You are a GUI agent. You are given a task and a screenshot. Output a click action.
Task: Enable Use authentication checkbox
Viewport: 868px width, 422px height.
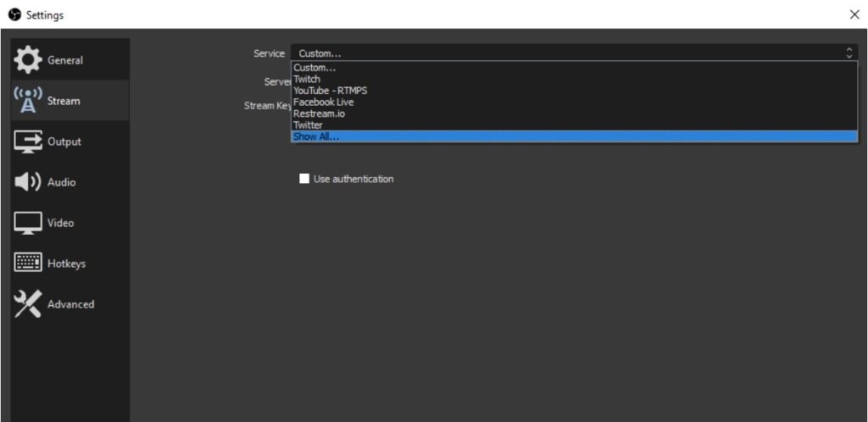click(304, 179)
